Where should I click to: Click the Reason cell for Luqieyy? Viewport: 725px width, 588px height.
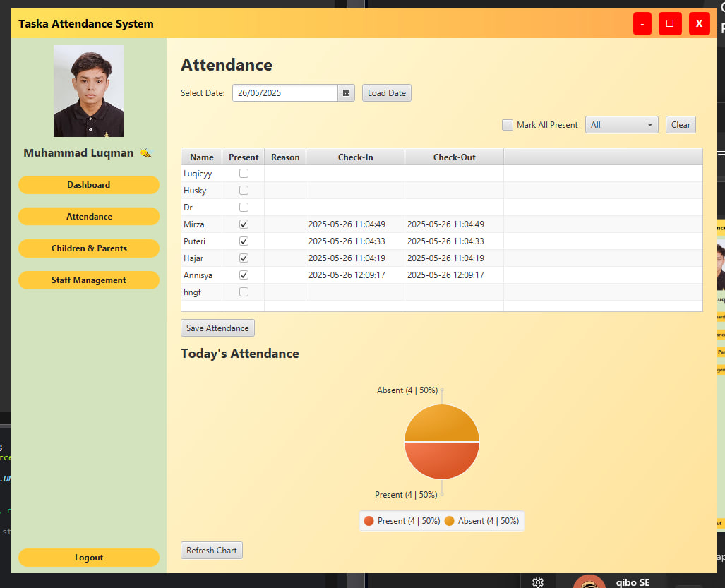pos(285,174)
